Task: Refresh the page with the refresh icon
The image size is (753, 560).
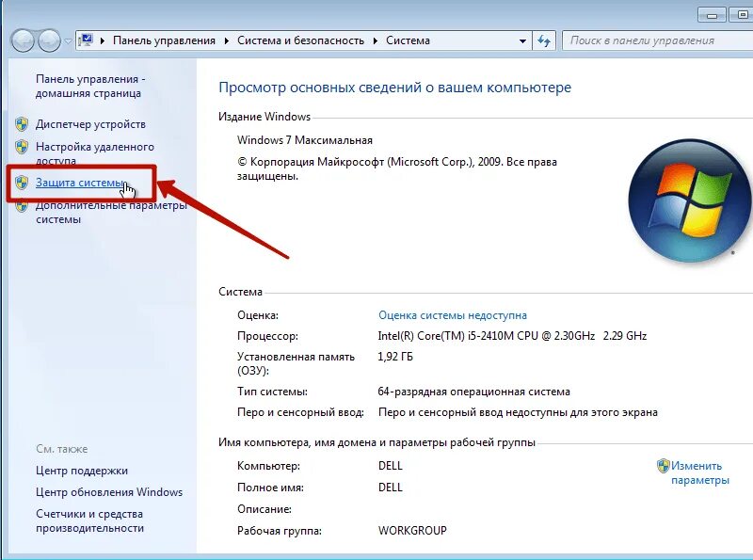Action: 544,40
